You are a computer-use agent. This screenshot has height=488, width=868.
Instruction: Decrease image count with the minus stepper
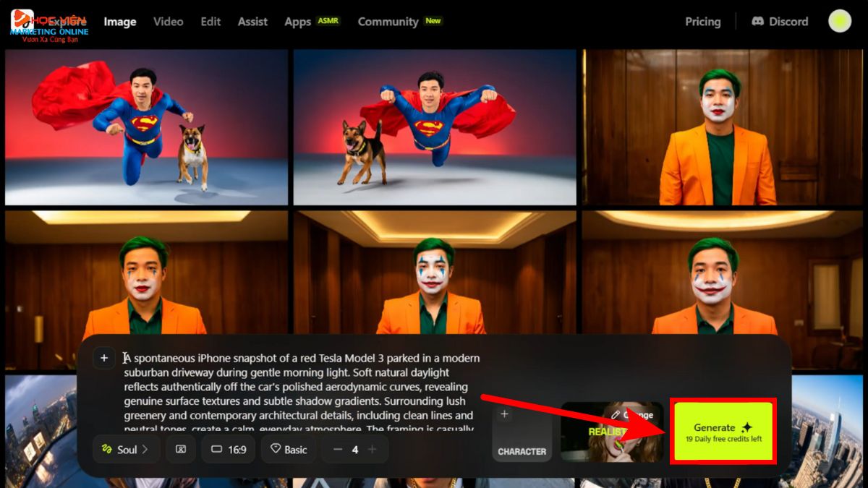tap(337, 449)
